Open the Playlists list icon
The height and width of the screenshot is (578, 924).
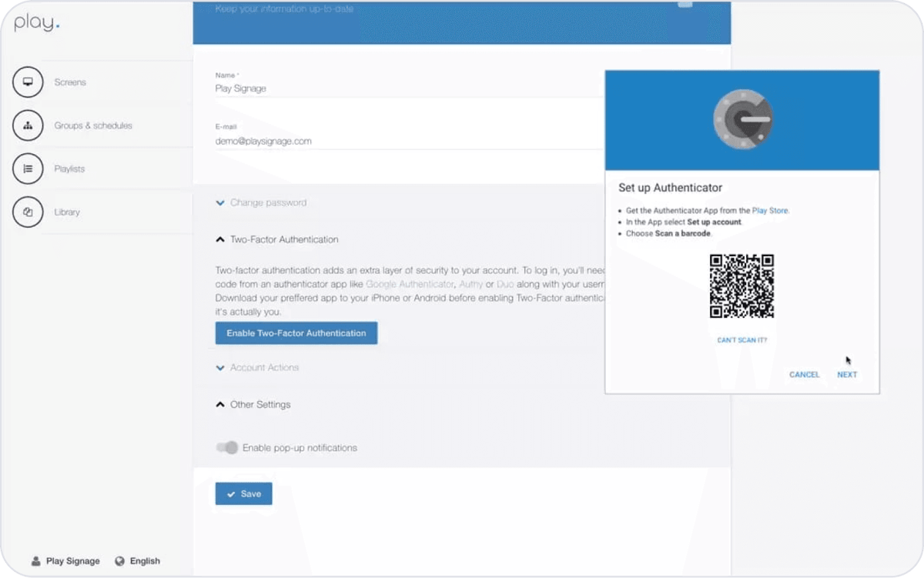pos(28,169)
